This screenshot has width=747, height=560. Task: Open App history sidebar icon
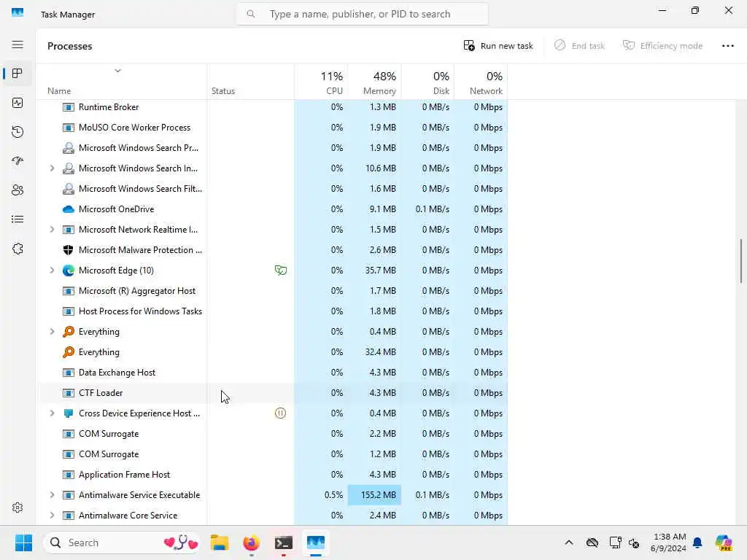(18, 132)
